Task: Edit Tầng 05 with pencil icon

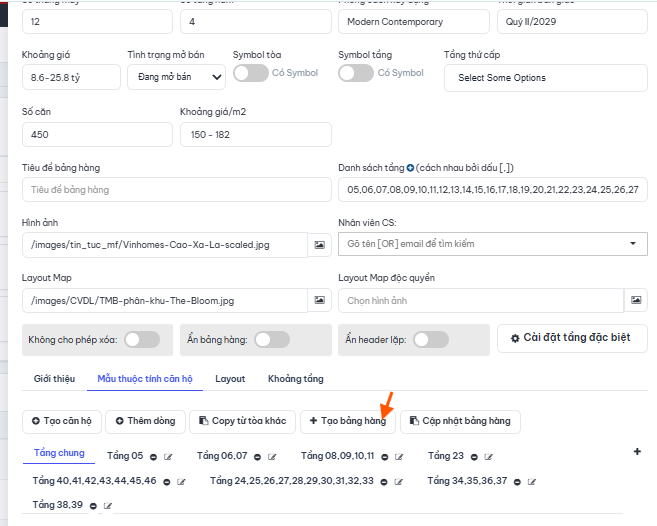Action: pos(168,457)
